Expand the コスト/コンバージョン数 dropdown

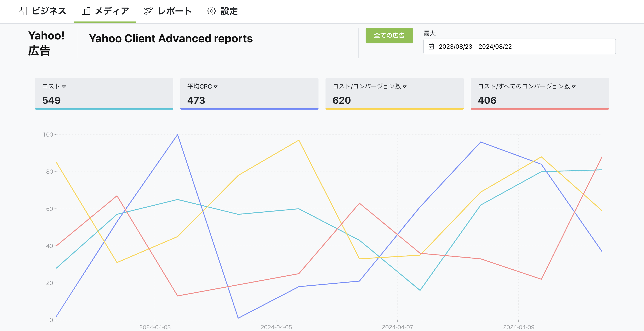coord(405,87)
